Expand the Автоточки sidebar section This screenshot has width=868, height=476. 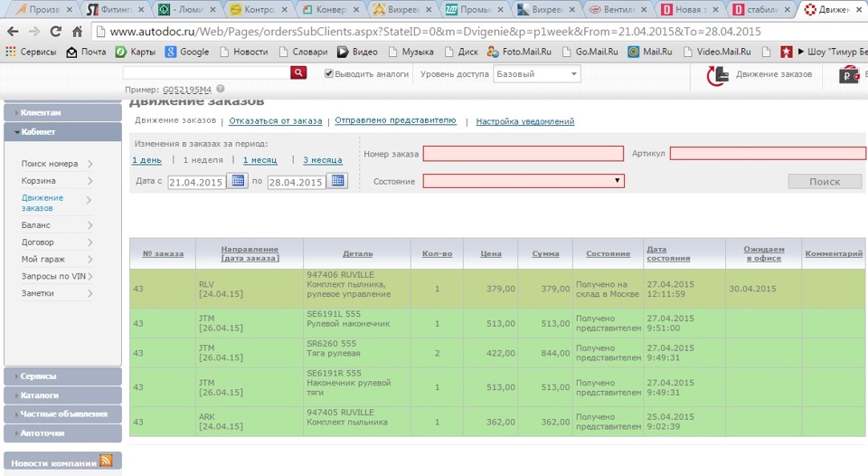[62, 433]
